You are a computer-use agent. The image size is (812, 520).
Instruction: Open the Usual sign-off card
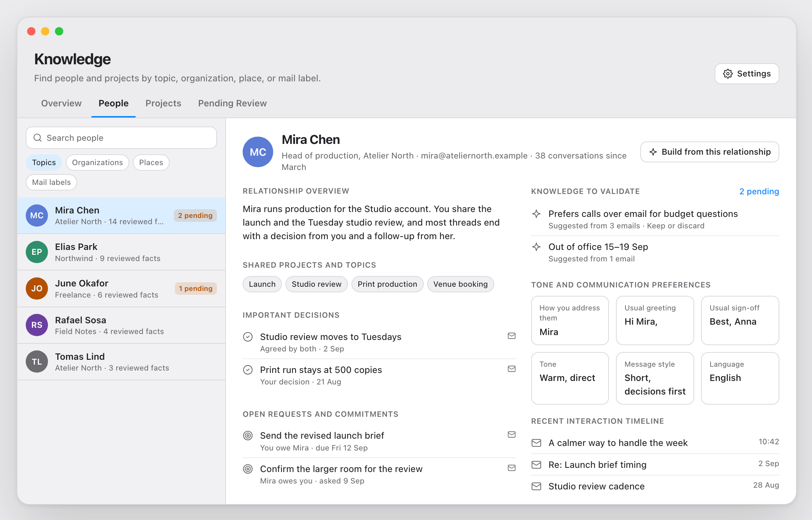coord(740,320)
